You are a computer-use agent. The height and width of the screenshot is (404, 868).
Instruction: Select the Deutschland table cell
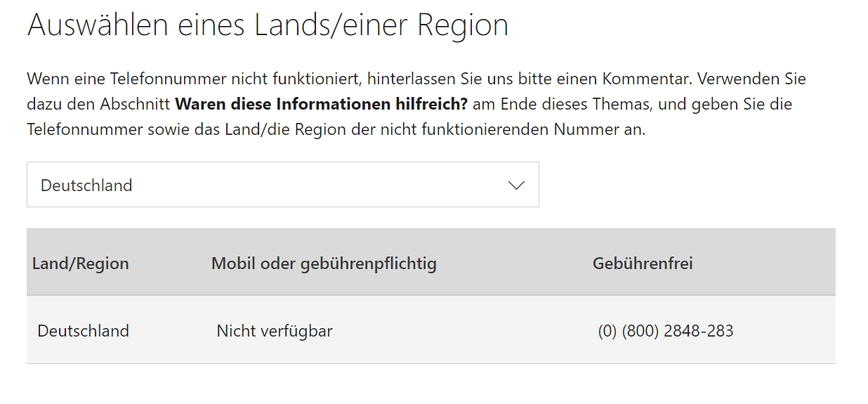click(83, 331)
